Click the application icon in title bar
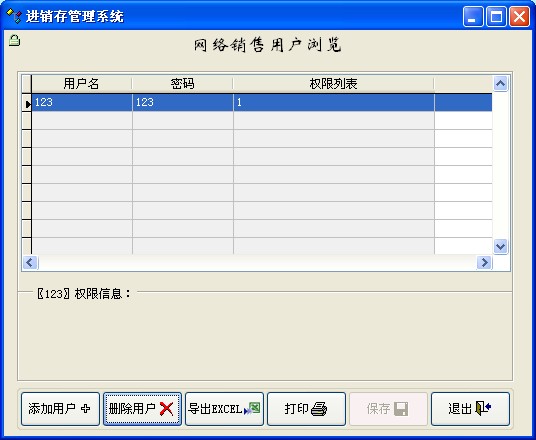Viewport: 536px width, 440px height. point(14,16)
